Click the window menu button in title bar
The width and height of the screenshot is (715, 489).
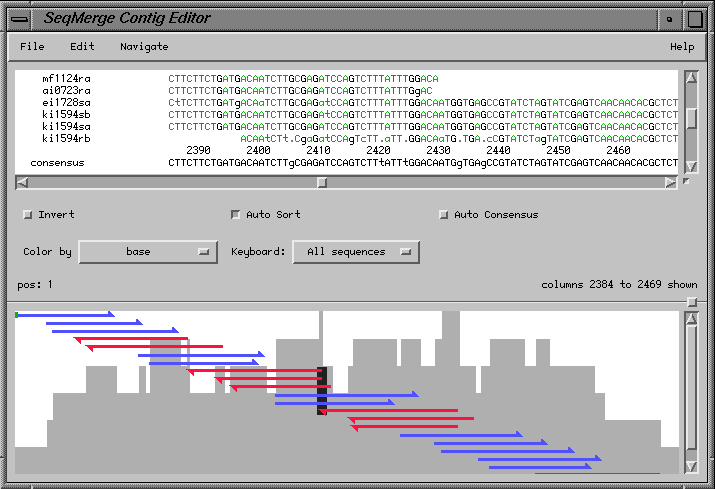coord(20,19)
